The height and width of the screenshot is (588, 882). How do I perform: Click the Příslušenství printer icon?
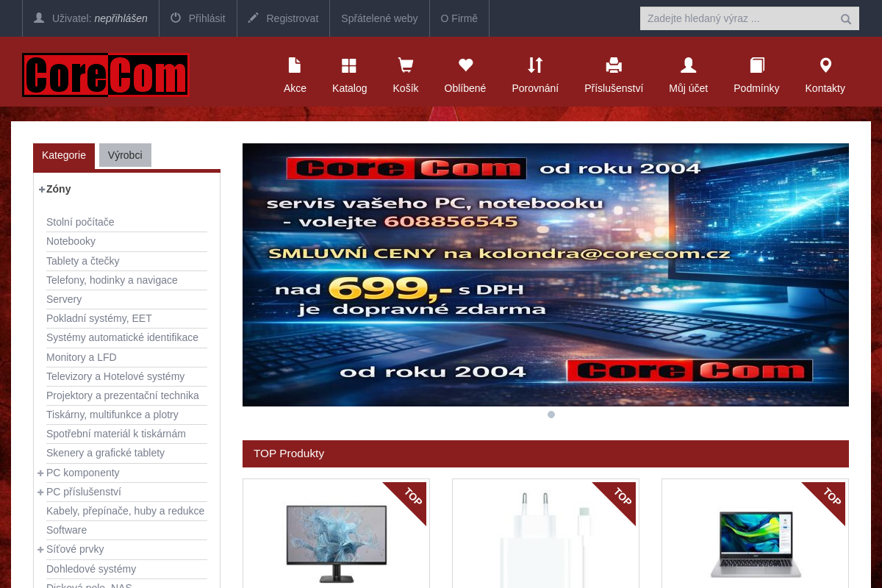point(614,65)
